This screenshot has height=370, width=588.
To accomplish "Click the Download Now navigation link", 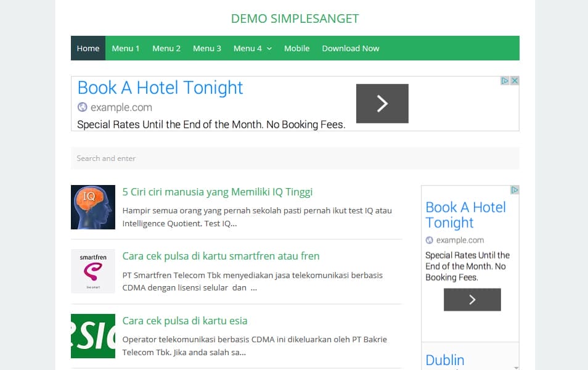I will coord(350,48).
